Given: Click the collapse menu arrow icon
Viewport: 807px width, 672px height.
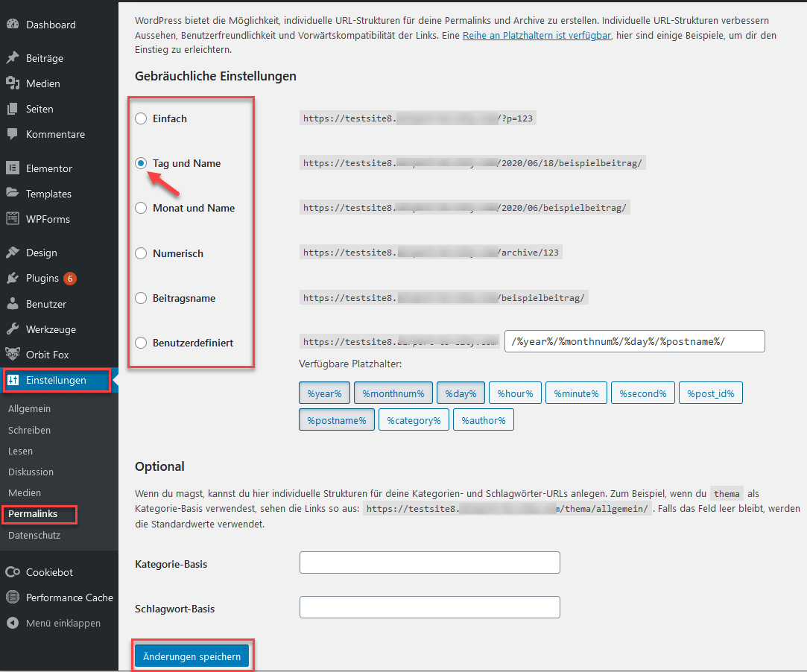Looking at the screenshot, I should (x=13, y=623).
